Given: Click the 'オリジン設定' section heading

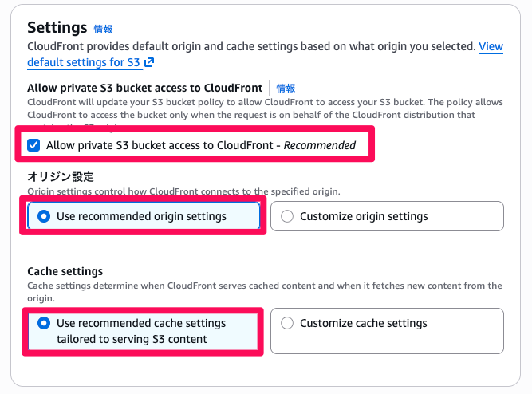Looking at the screenshot, I should (61, 177).
